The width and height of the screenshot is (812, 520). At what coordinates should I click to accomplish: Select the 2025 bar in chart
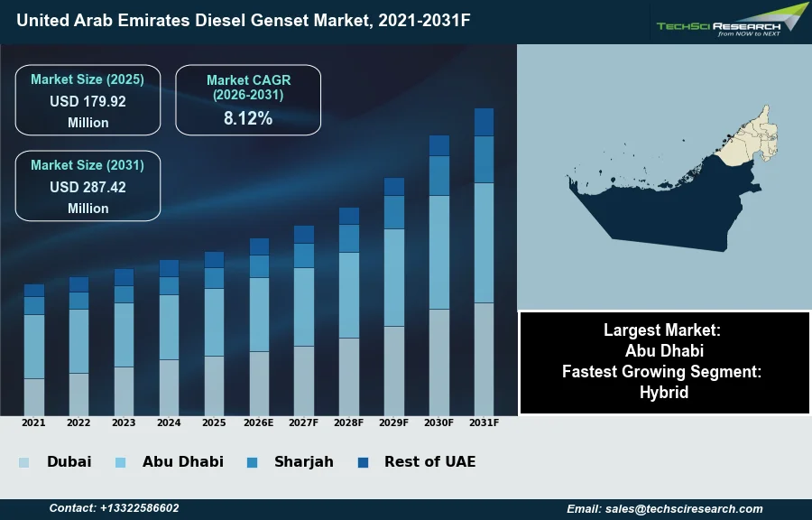(214, 334)
